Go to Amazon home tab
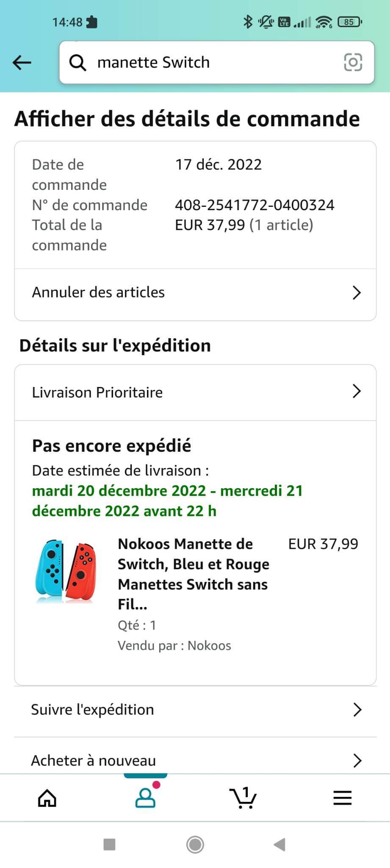The height and width of the screenshot is (868, 390). 47,798
